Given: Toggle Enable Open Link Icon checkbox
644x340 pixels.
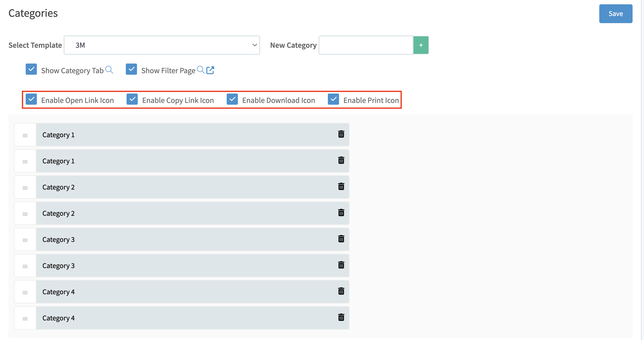Looking at the screenshot, I should tap(31, 99).
